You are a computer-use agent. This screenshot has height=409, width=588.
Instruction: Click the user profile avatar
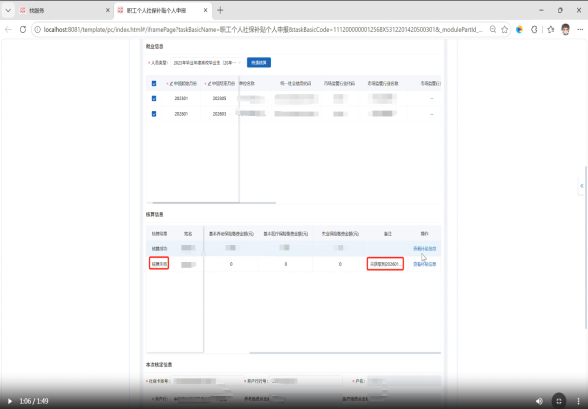[566, 29]
